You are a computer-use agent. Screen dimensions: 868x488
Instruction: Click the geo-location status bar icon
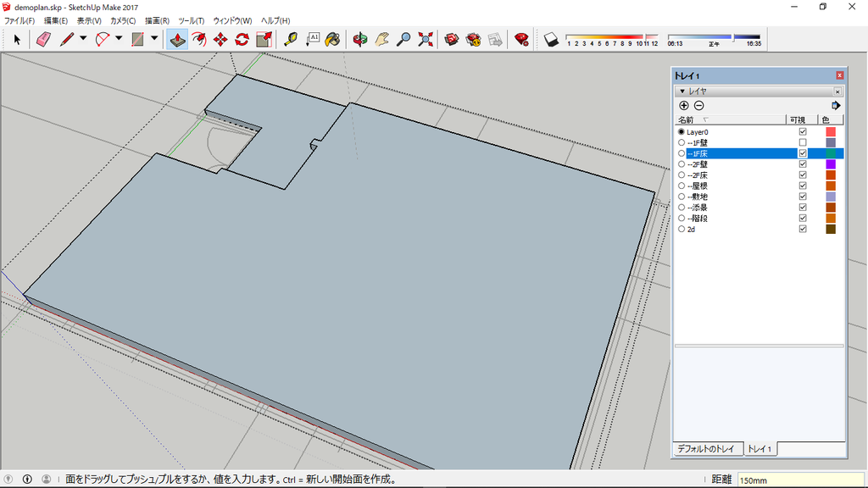[8, 480]
